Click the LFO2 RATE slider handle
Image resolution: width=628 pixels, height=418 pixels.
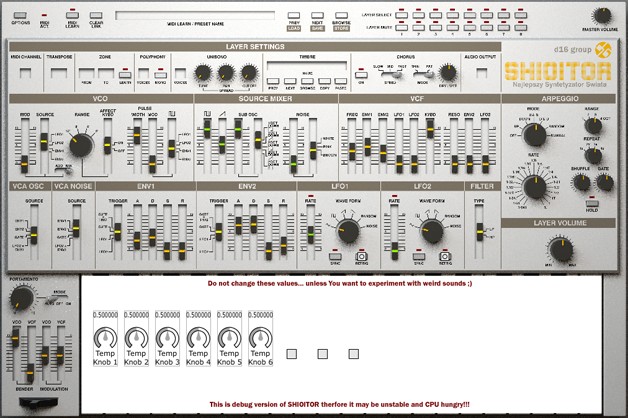(x=395, y=251)
